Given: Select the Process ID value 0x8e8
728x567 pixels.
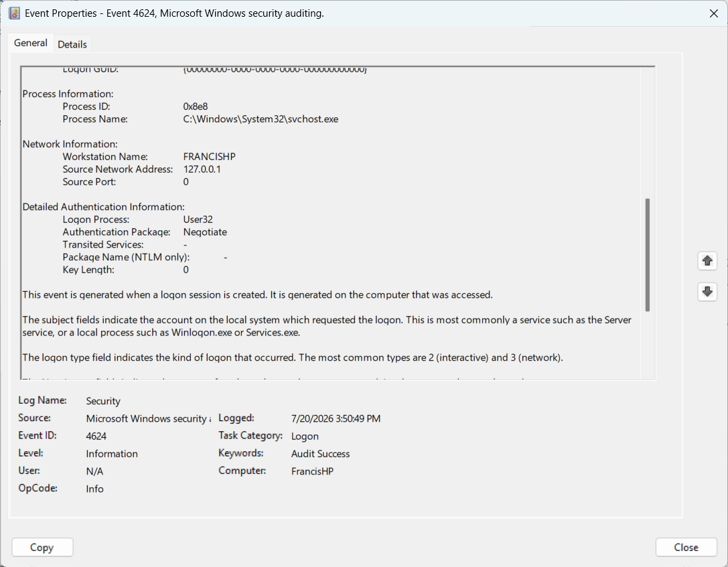Looking at the screenshot, I should pyautogui.click(x=196, y=106).
